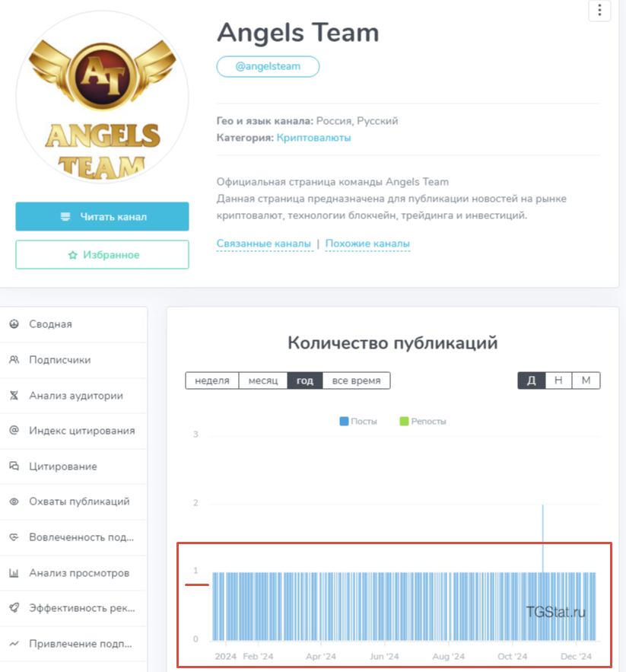Click the Цитирование speech icon

(x=14, y=466)
